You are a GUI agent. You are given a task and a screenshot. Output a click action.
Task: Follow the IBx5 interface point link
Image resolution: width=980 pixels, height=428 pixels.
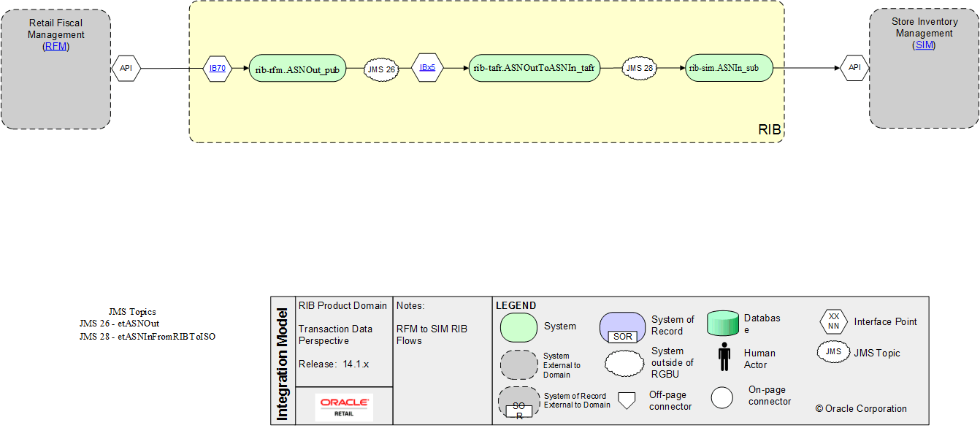click(x=427, y=67)
